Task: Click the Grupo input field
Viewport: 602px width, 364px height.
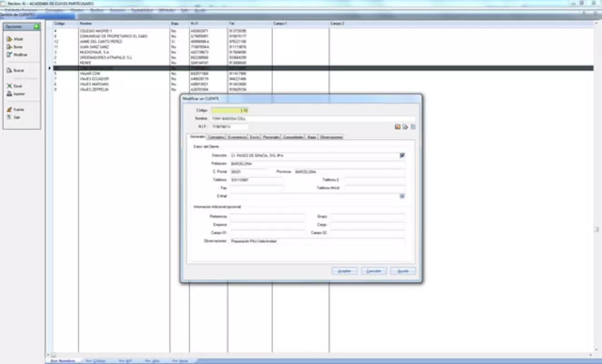Action: pos(367,217)
